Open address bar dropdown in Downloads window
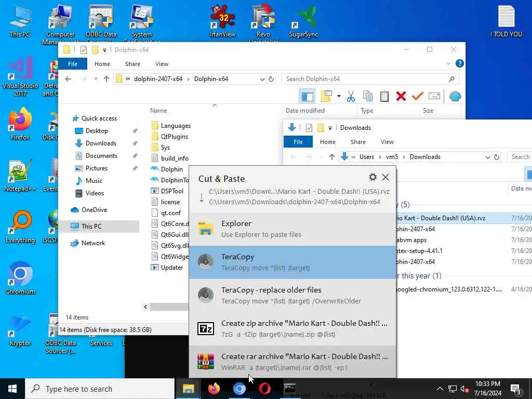 point(487,157)
